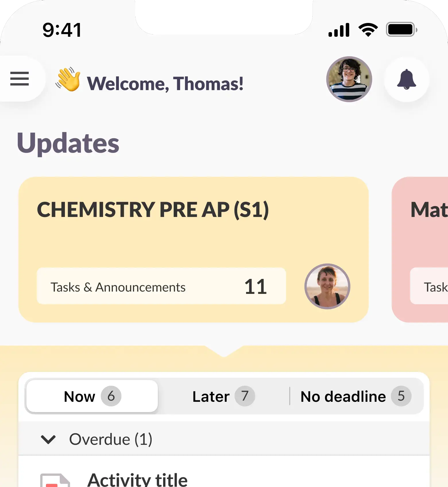This screenshot has height=487, width=448.
Task: Tap the Wi-Fi status icon
Action: 368,30
